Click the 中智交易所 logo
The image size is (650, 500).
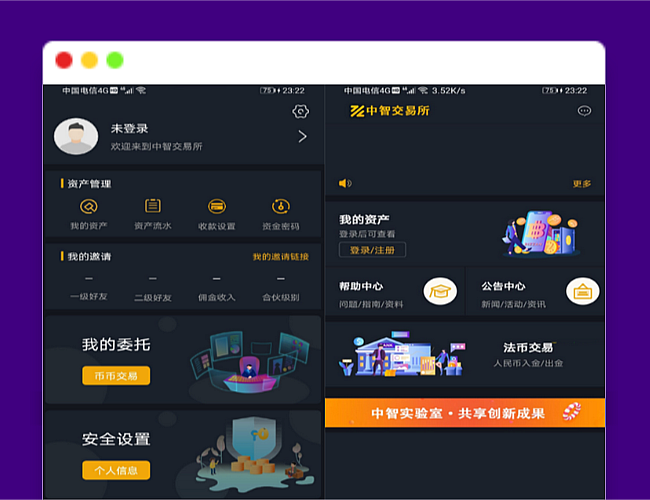point(390,111)
